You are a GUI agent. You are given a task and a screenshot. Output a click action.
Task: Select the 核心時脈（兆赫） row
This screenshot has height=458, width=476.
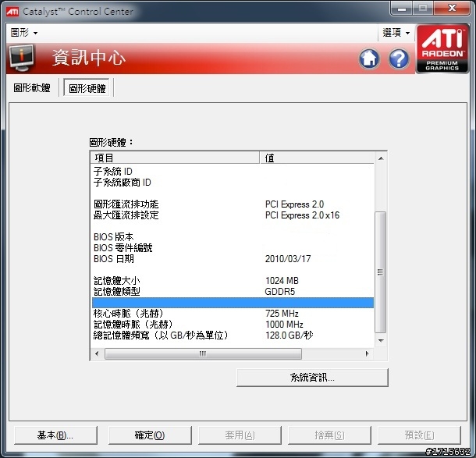coord(233,314)
